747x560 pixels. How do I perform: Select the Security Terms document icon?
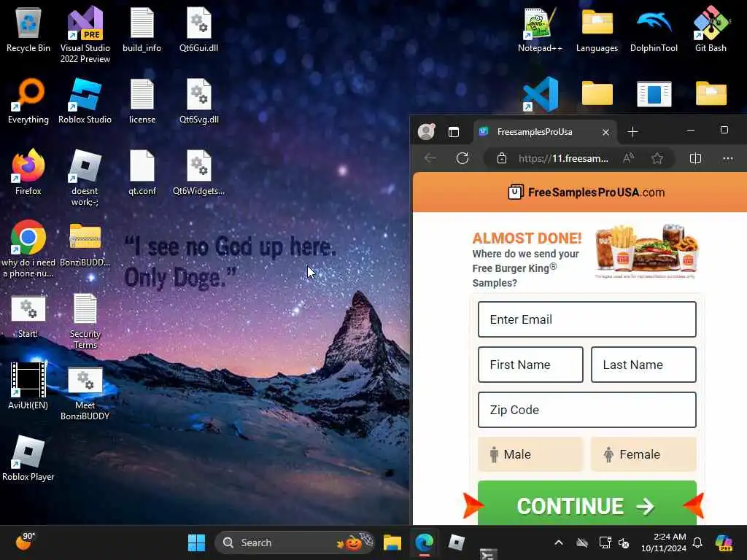pos(85,320)
